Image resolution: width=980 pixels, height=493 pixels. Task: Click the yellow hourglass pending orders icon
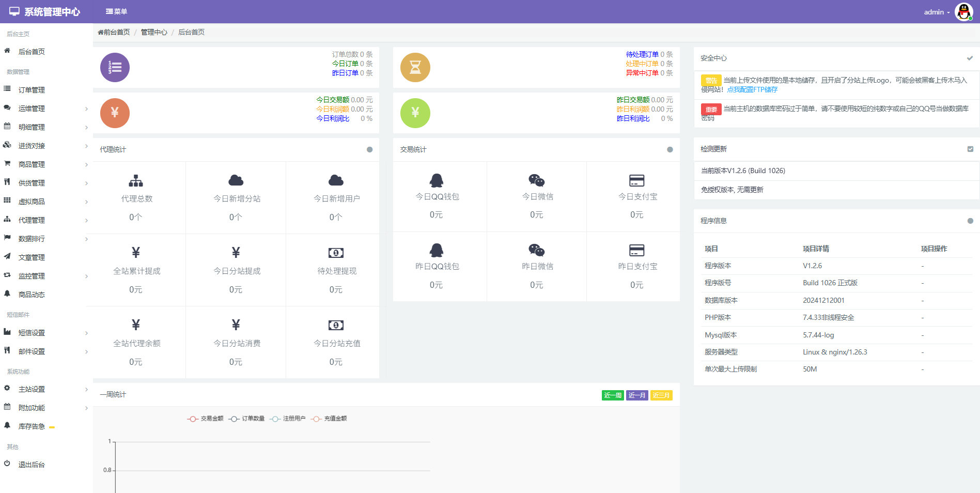415,68
